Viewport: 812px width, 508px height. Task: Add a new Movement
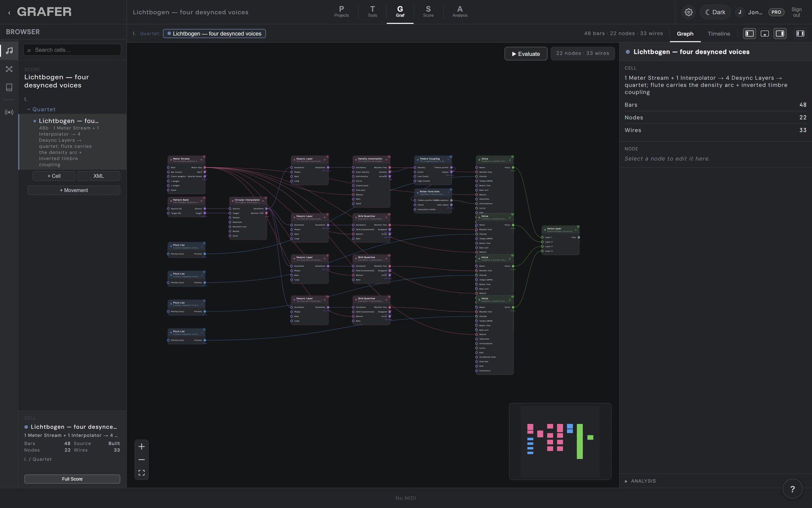coord(74,190)
